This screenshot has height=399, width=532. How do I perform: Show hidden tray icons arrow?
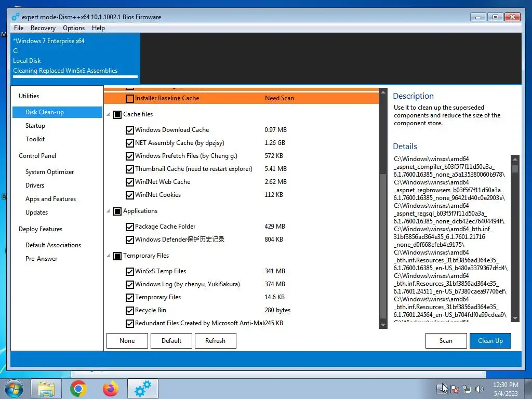(442, 389)
